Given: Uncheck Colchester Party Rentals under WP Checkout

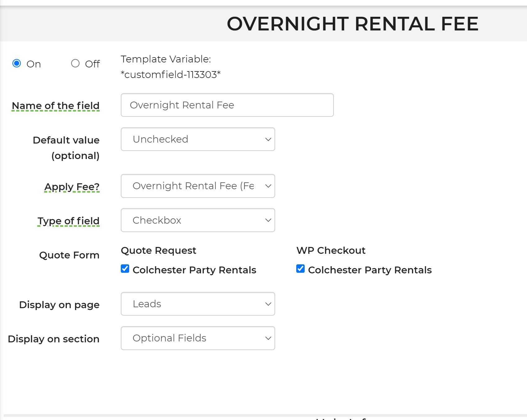Looking at the screenshot, I should point(301,269).
